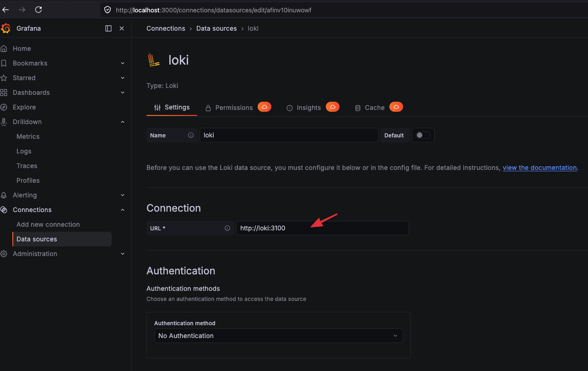Screen dimensions: 588x371
Task: Switch to the Permissions tab
Action: pyautogui.click(x=234, y=108)
